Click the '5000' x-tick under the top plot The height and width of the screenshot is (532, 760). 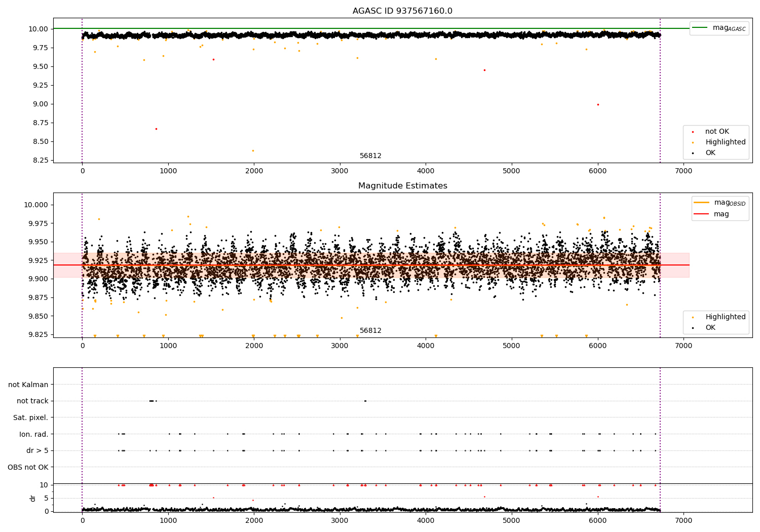512,171
